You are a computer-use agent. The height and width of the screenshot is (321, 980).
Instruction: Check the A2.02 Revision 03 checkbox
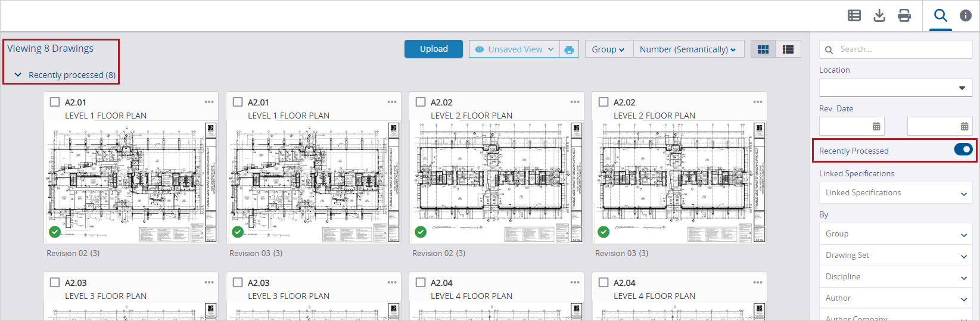(603, 102)
